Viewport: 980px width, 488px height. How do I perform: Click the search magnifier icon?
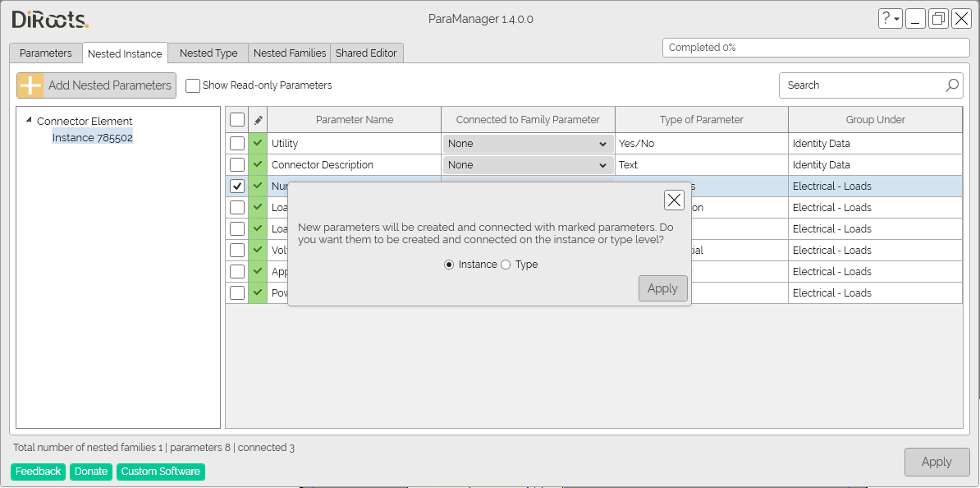[952, 85]
